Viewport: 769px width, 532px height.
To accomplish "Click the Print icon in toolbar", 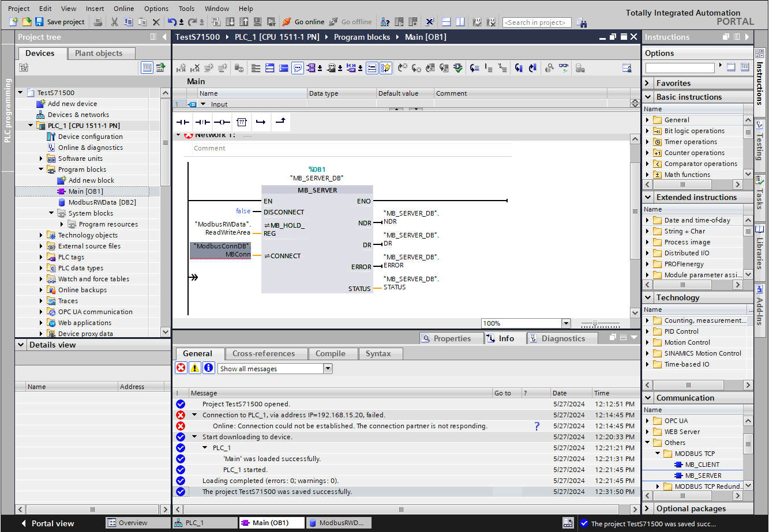I will [98, 22].
